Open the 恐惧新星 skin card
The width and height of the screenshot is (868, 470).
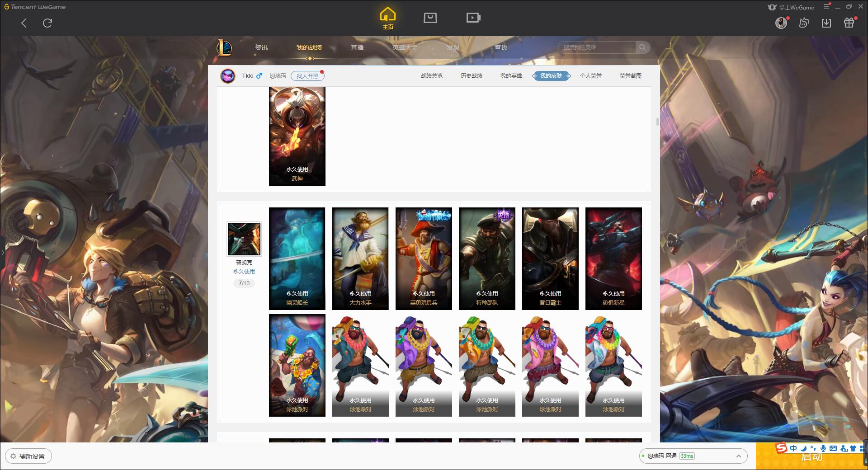pyautogui.click(x=613, y=258)
